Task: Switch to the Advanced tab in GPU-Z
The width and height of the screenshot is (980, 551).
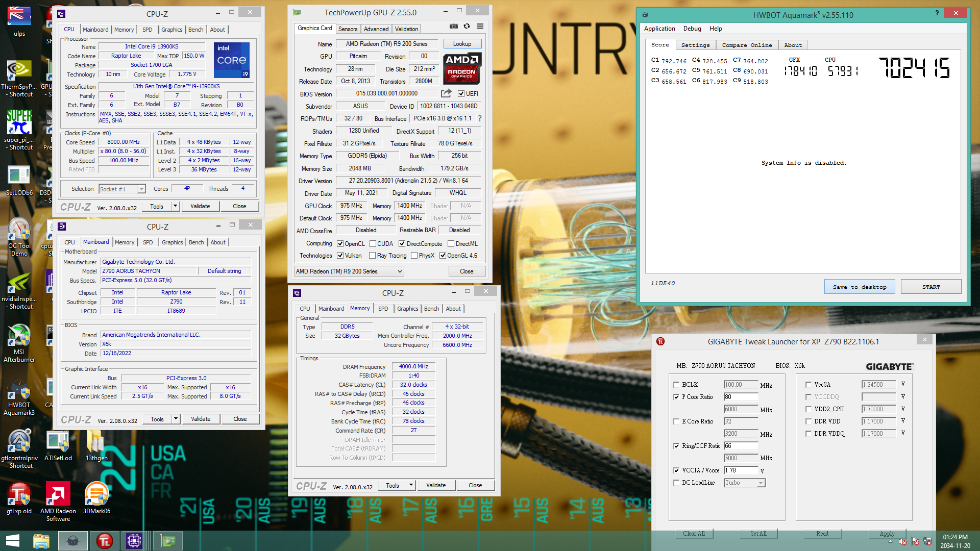Action: tap(376, 29)
